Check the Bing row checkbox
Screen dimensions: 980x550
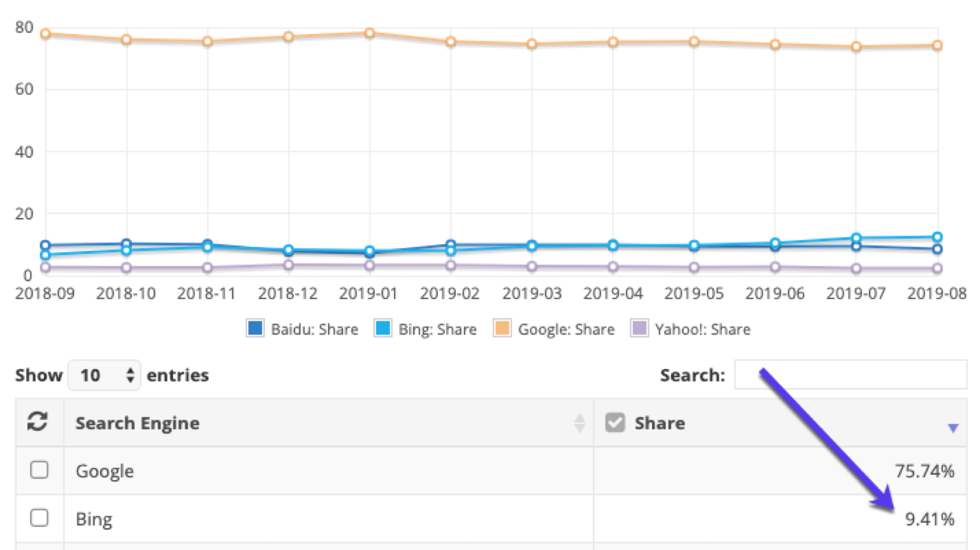pyautogui.click(x=39, y=517)
